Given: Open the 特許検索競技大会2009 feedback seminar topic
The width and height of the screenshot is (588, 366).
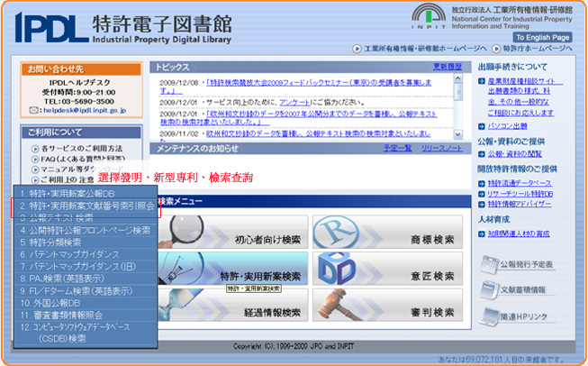Looking at the screenshot, I should coord(296,87).
